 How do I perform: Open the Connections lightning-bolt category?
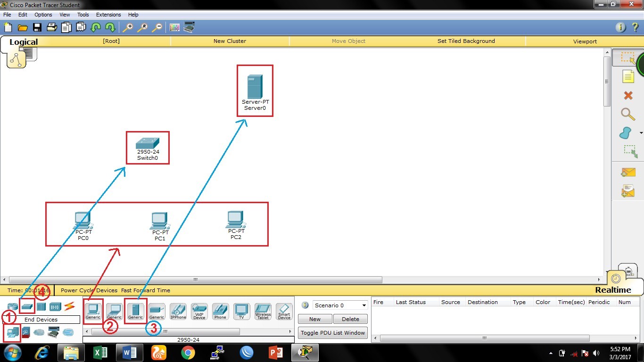(x=70, y=306)
